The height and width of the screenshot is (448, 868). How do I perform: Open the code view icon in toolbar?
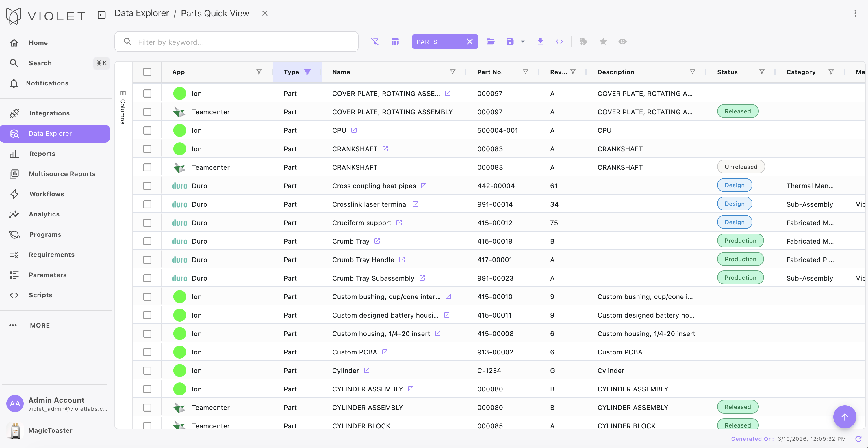(x=559, y=42)
